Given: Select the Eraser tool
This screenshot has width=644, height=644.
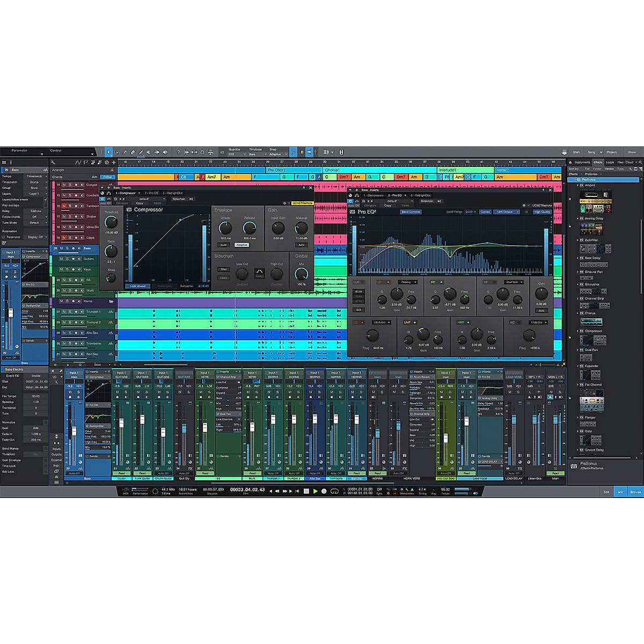Looking at the screenshot, I should point(133,153).
